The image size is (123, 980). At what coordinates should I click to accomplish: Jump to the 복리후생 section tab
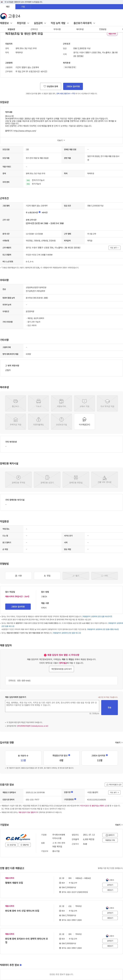80,29
